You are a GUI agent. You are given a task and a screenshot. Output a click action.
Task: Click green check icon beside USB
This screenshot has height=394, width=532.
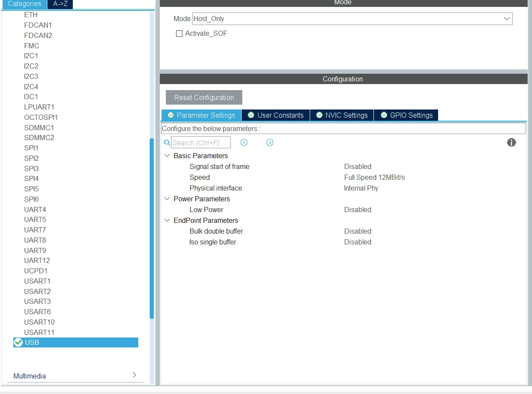[x=18, y=342]
